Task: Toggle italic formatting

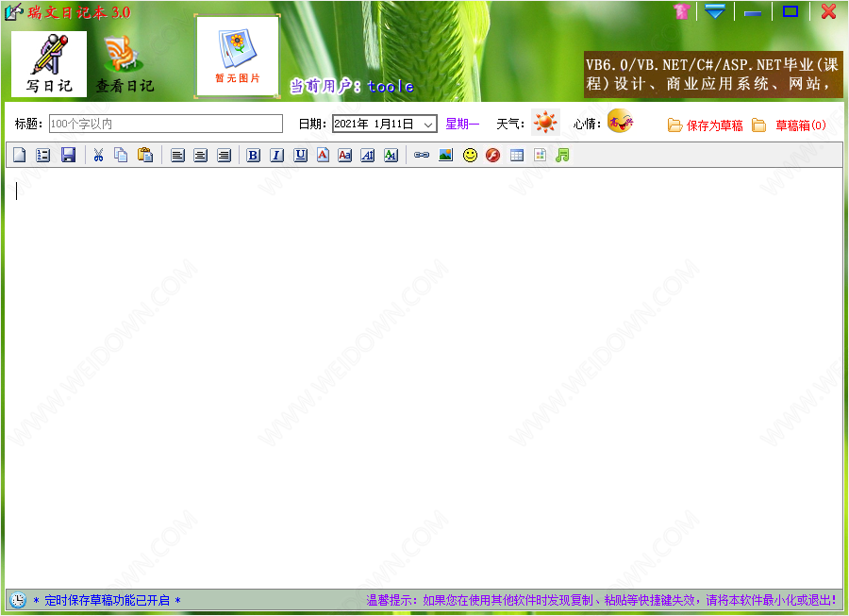Action: tap(276, 156)
